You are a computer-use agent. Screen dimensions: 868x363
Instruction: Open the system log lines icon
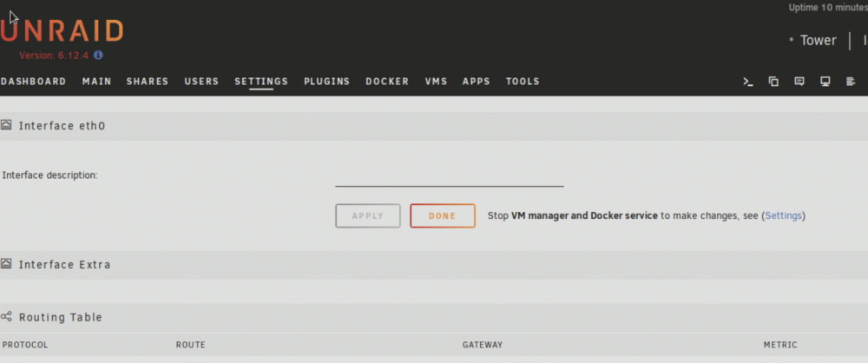tap(851, 82)
